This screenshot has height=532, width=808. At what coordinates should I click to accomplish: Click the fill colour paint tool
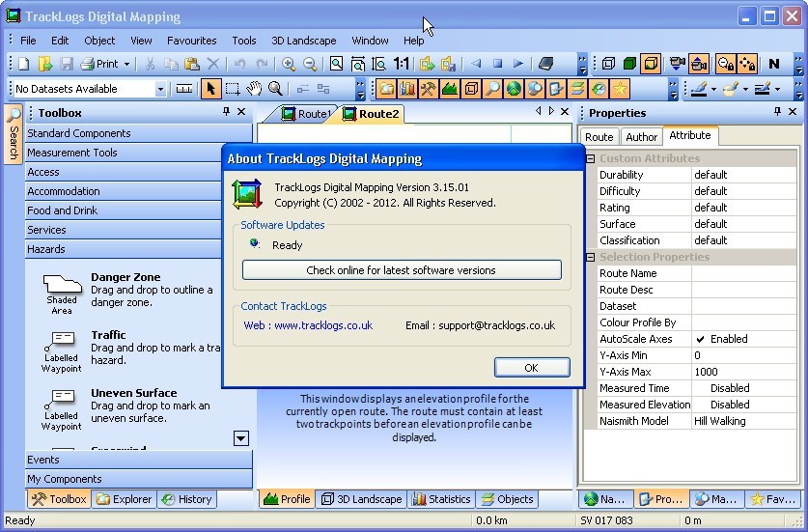[x=731, y=89]
